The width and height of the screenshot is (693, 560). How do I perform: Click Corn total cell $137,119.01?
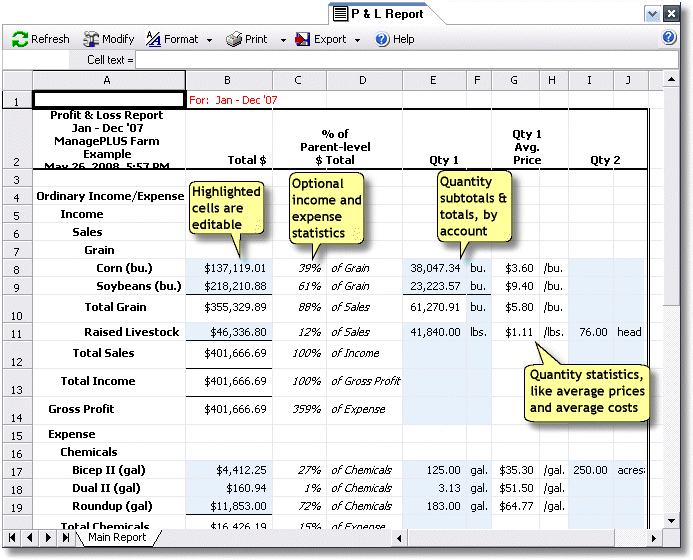(228, 268)
